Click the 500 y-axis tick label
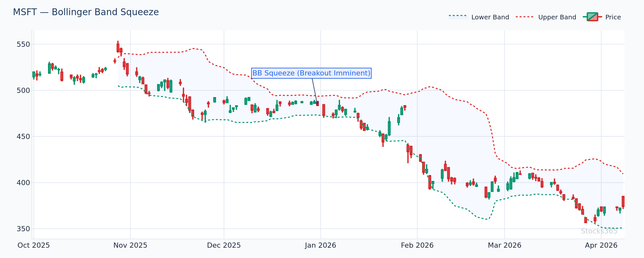644x258 pixels. point(23,91)
